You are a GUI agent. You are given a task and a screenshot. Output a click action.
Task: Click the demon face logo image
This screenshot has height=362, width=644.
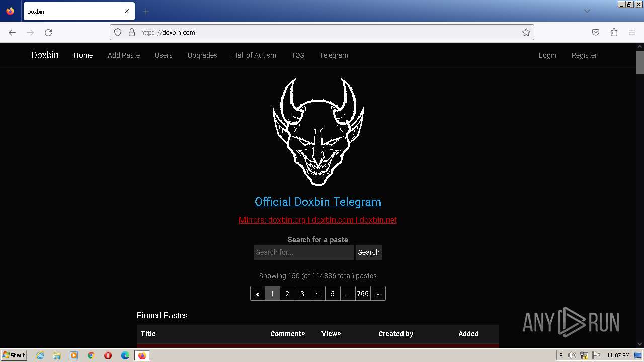click(318, 131)
